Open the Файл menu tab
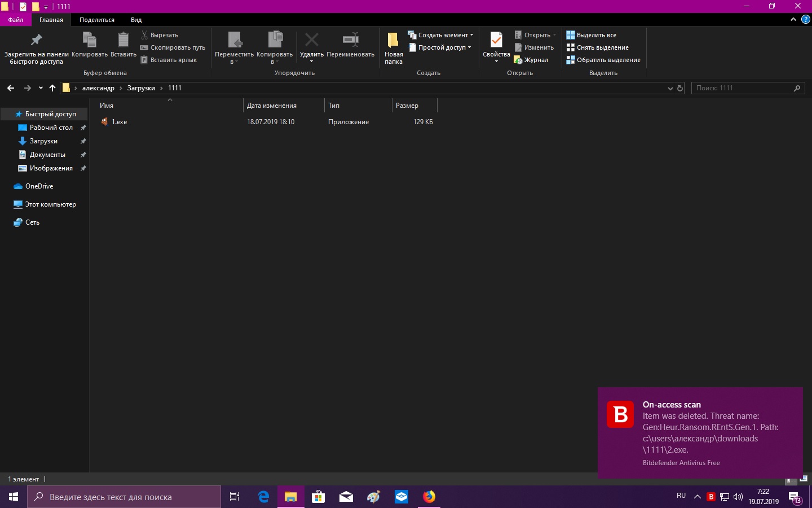Screen dimensions: 812x508 tap(16, 20)
